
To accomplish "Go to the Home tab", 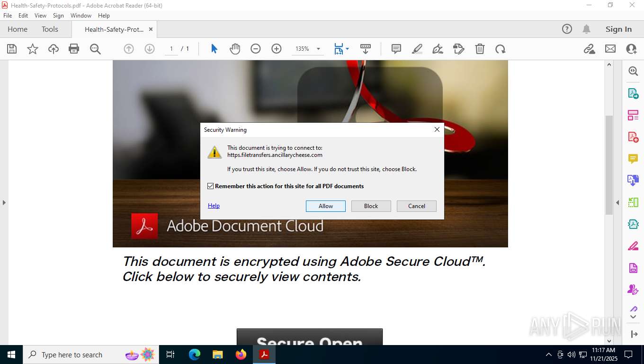I will pos(18,29).
